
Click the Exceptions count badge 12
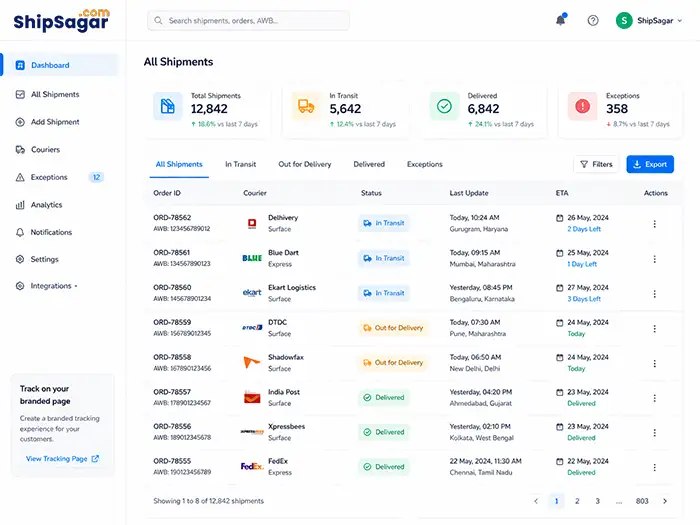coord(96,177)
